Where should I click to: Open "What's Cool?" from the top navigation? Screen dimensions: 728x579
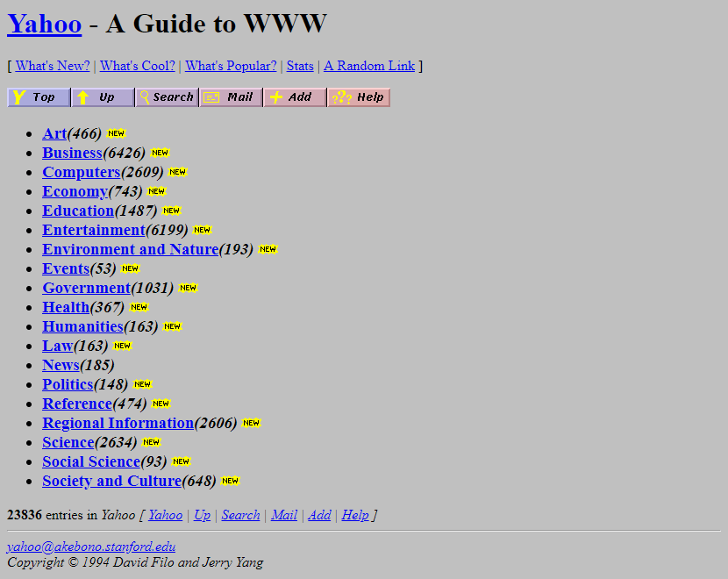137,66
